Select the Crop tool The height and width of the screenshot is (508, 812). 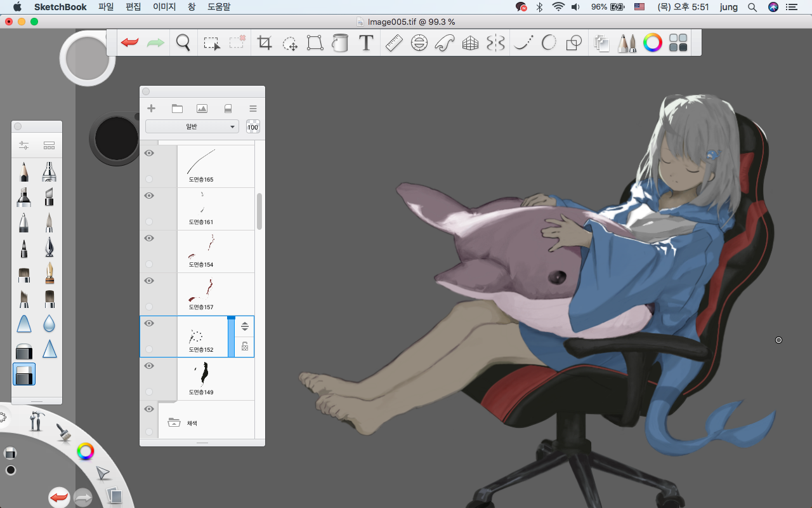click(265, 43)
